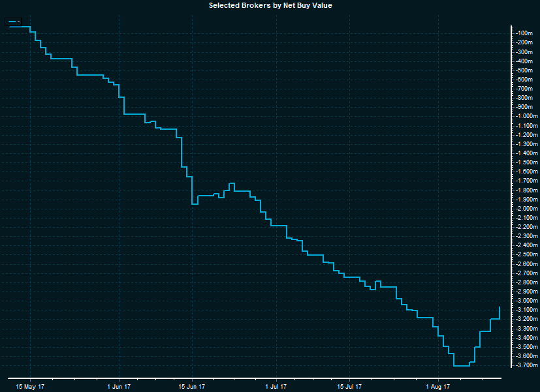Click the line's lowest flat segment in August
540x392 pixels.
pyautogui.click(x=461, y=366)
